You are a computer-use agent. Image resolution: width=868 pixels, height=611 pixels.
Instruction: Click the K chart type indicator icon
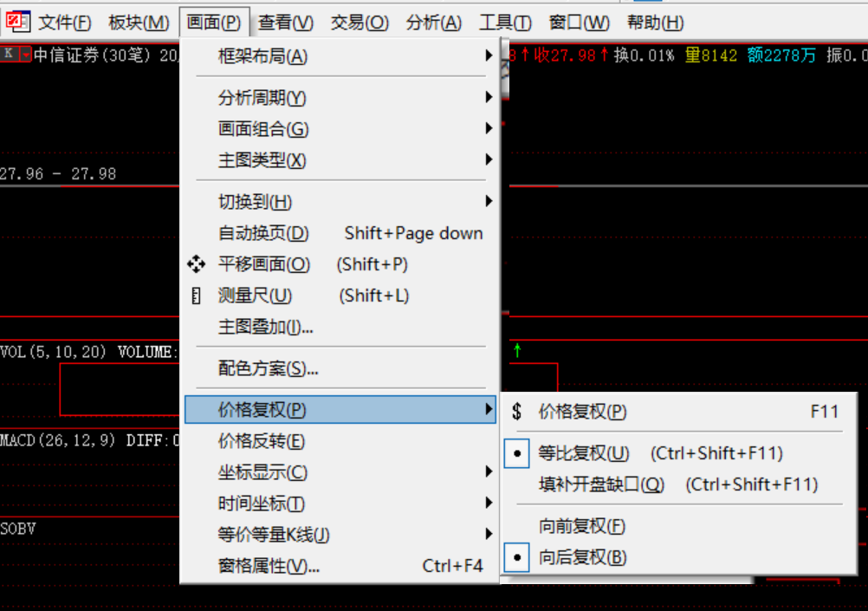click(x=9, y=54)
